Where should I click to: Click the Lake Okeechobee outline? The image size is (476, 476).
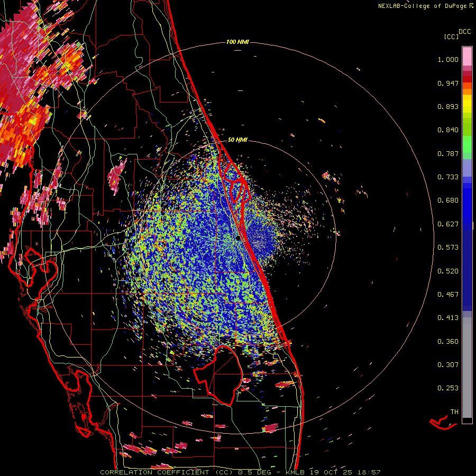(218, 376)
